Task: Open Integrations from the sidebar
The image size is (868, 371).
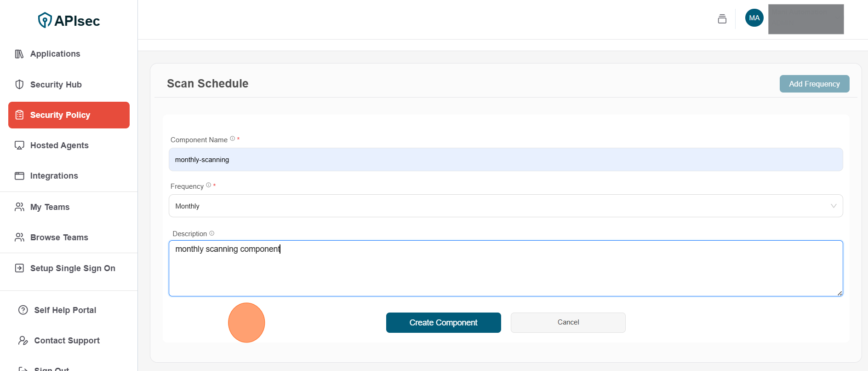Action: tap(54, 176)
